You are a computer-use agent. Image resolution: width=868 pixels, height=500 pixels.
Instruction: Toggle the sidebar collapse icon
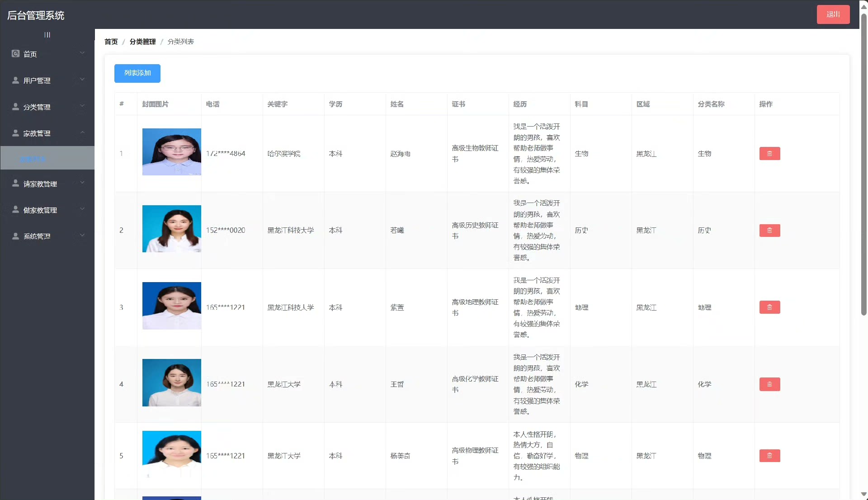[x=47, y=35]
